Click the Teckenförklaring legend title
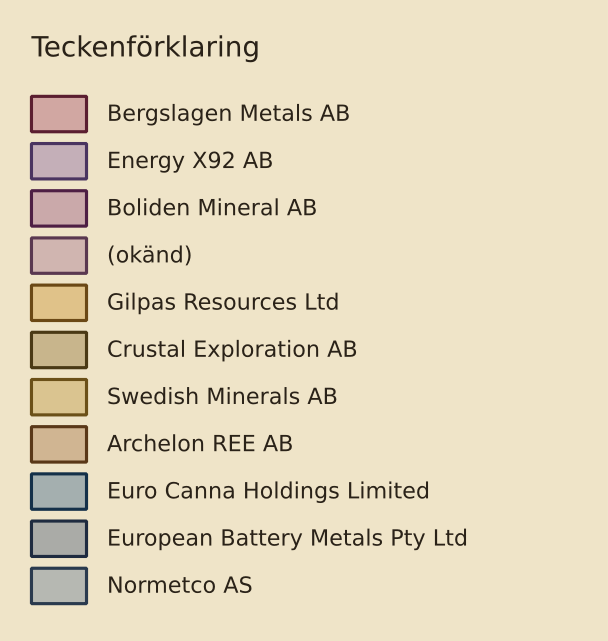 (146, 47)
